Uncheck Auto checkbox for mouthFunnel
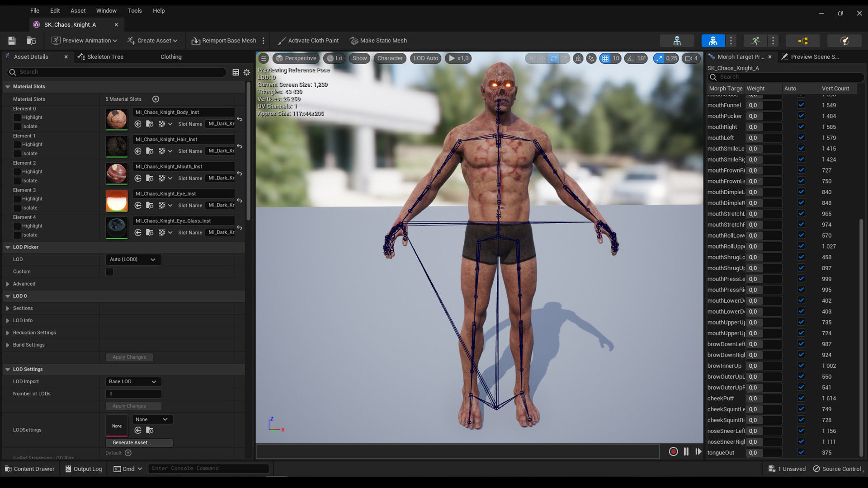This screenshot has height=488, width=868. pyautogui.click(x=801, y=105)
